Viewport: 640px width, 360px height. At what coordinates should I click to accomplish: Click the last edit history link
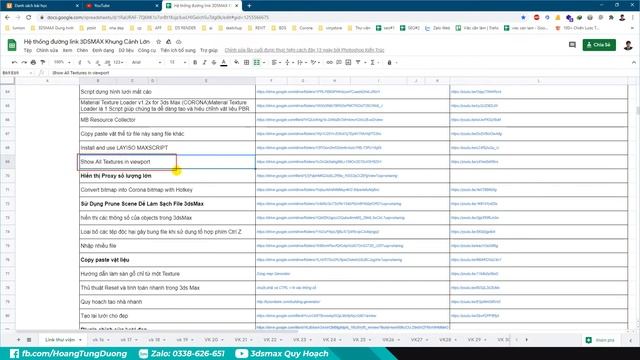(x=304, y=50)
